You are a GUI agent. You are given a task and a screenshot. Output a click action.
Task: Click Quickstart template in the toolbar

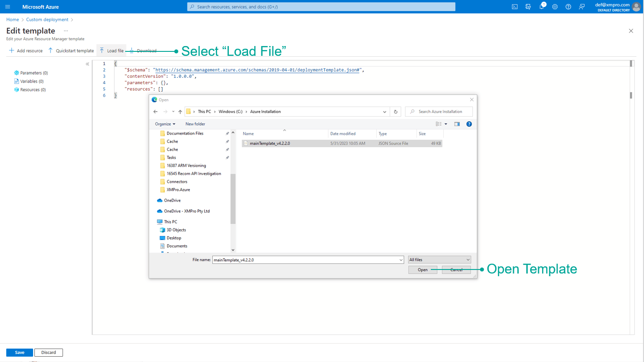(71, 51)
